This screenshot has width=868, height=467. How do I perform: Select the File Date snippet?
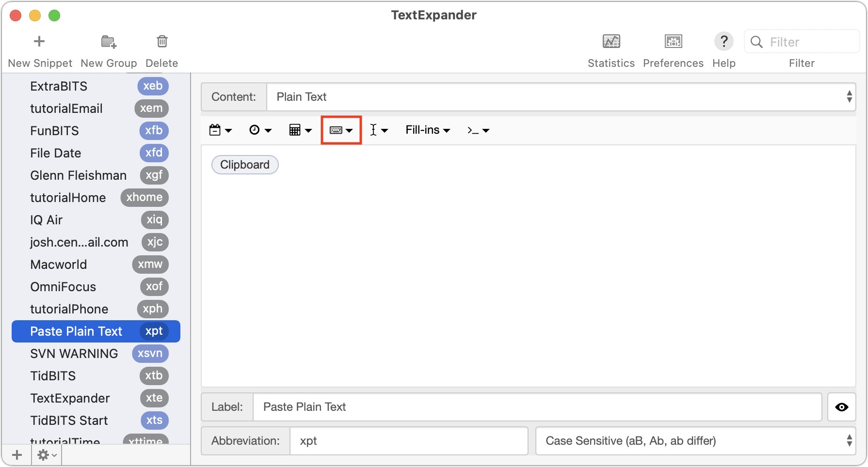click(96, 153)
